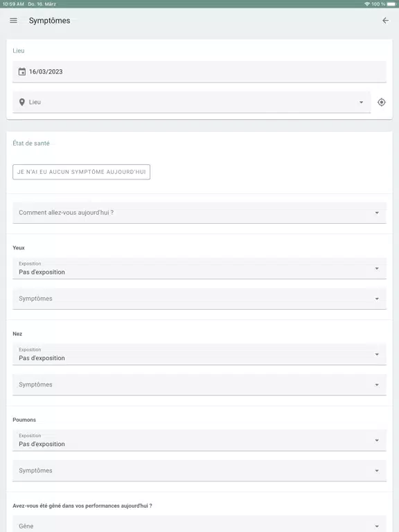The width and height of the screenshot is (399, 532).
Task: Click the date field showing 16/03/2023
Action: [x=199, y=71]
